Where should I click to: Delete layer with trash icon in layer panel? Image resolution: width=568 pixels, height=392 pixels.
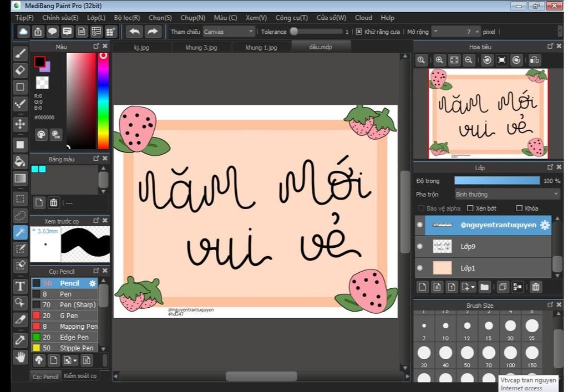tap(536, 287)
